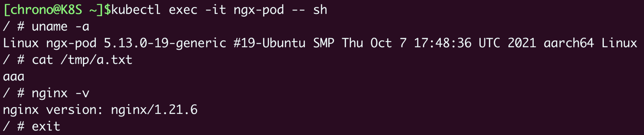Click the exit command on the last line
This screenshot has width=644, height=135.
(x=46, y=127)
